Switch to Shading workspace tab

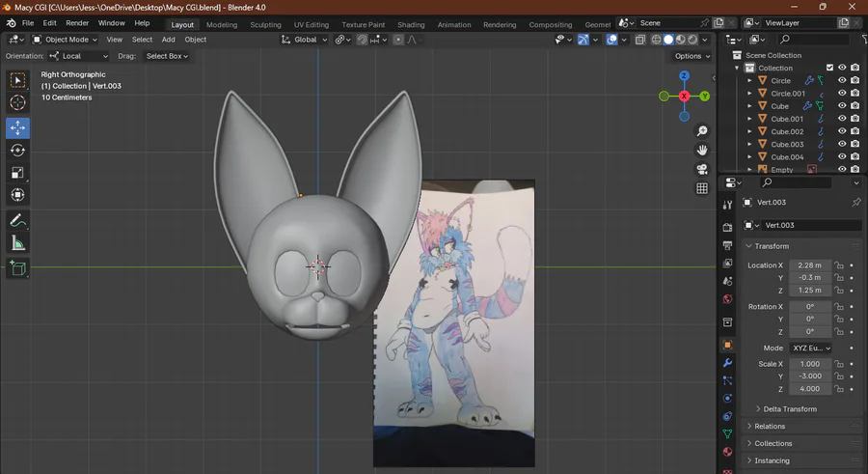coord(411,24)
